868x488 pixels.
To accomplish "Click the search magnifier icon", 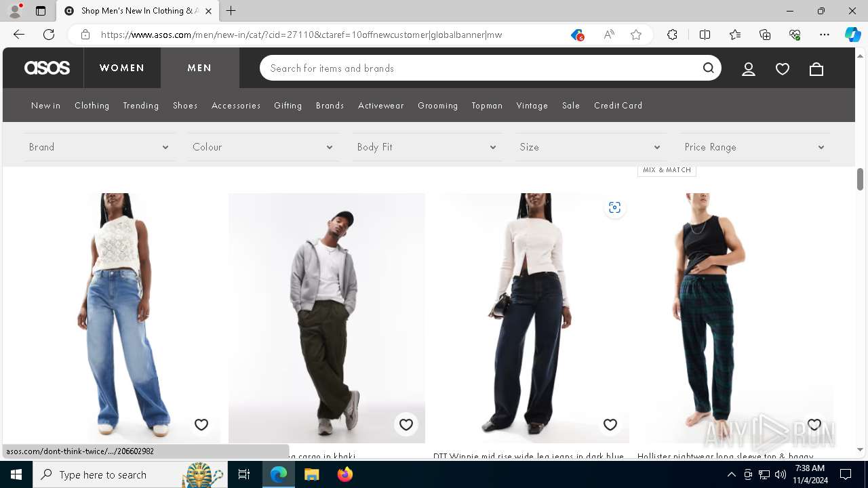I will (x=709, y=68).
